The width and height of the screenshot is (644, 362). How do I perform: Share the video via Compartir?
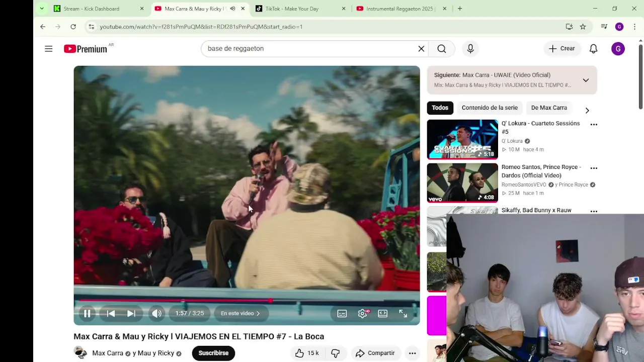tap(375, 353)
